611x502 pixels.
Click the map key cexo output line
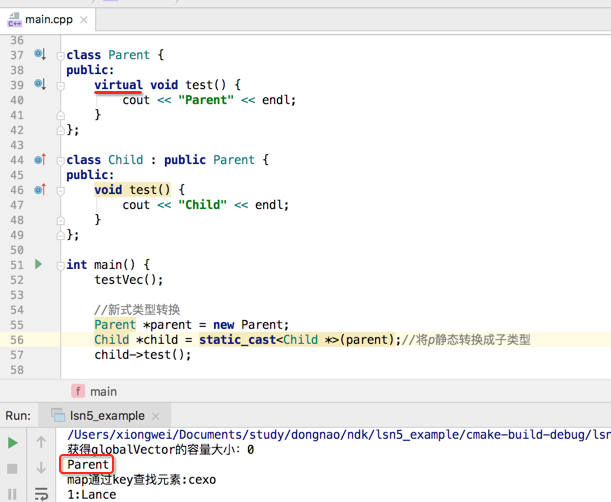tap(141, 479)
